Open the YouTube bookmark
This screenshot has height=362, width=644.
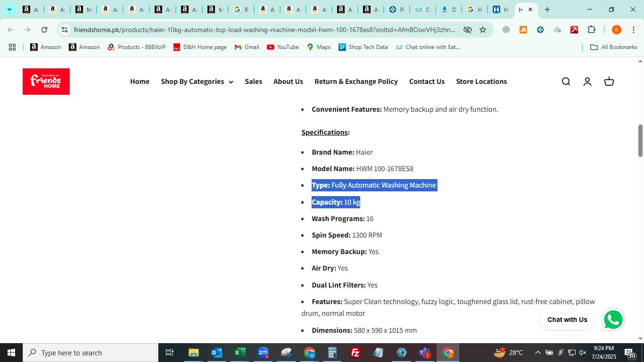pos(282,47)
